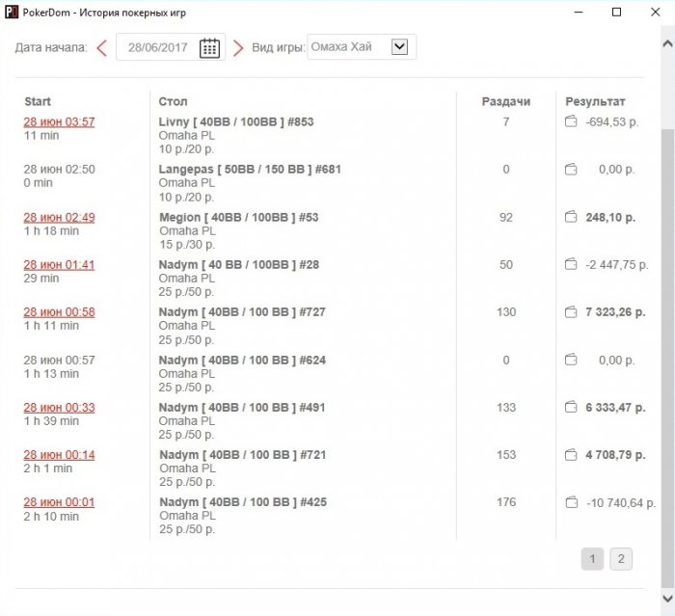Viewport: 675px width, 616px height.
Task: Click wallet icon beside 7 323,26 р. result
Action: click(571, 311)
